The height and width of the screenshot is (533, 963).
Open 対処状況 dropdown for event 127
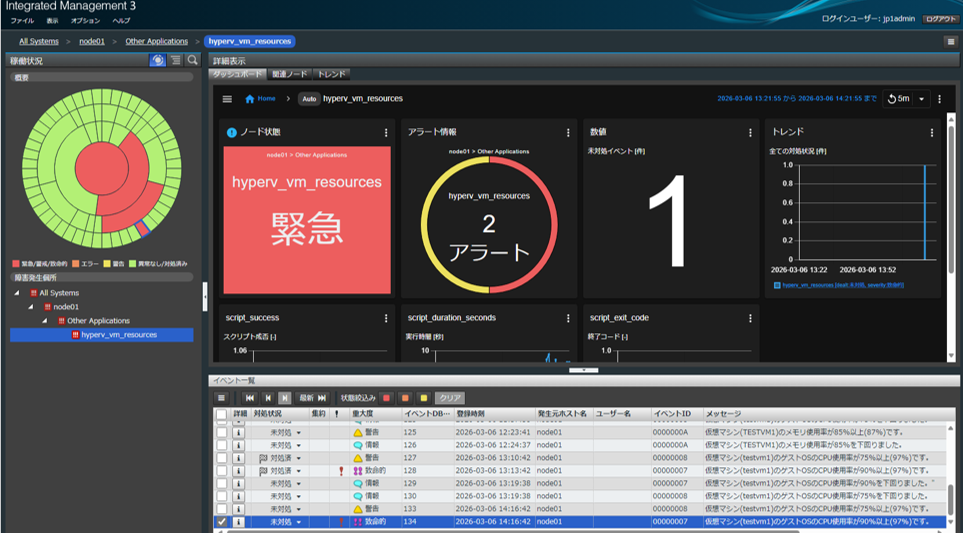(299, 459)
